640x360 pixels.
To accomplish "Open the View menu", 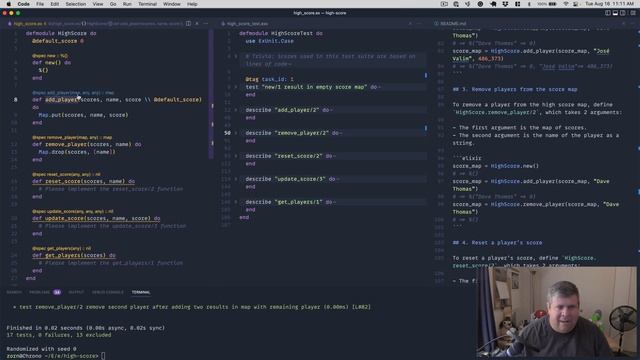I will (x=98, y=4).
